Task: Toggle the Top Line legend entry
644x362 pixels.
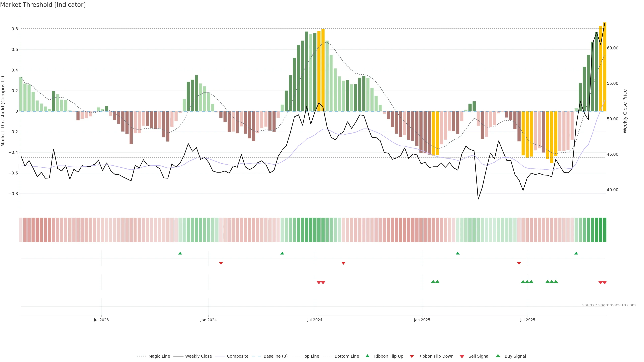Action: click(x=311, y=356)
